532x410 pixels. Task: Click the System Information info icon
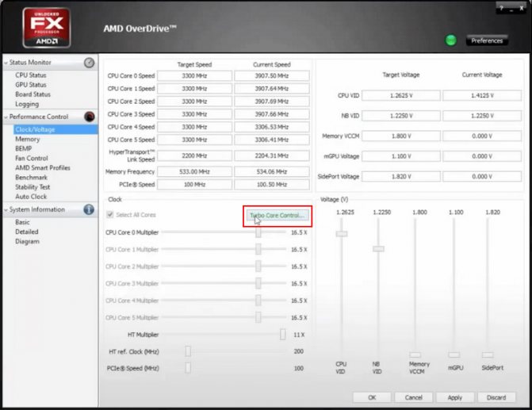tap(89, 209)
